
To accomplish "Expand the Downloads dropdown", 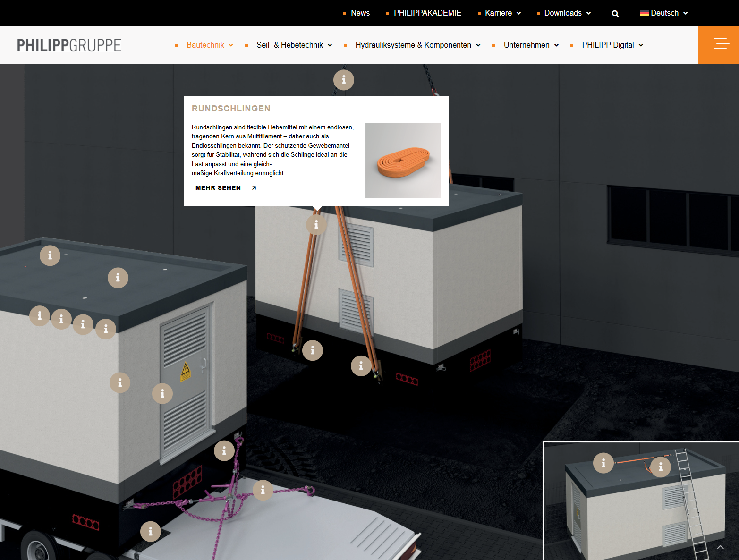I will tap(567, 13).
